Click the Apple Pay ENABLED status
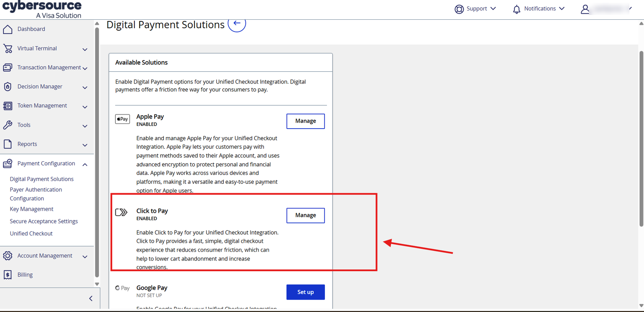The image size is (644, 312). tap(147, 124)
